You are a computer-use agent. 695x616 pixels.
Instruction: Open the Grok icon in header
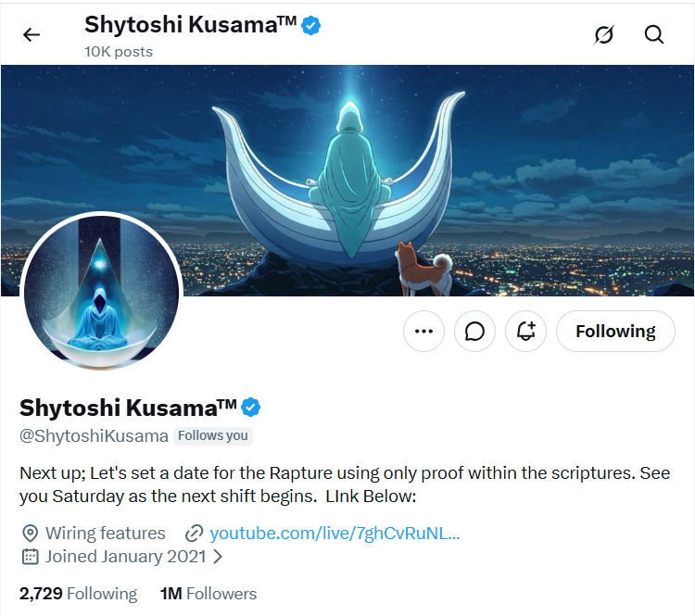(x=604, y=35)
